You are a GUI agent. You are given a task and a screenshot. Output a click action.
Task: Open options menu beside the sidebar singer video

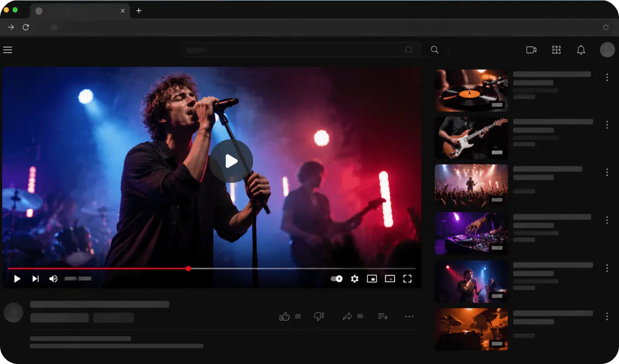point(607,268)
